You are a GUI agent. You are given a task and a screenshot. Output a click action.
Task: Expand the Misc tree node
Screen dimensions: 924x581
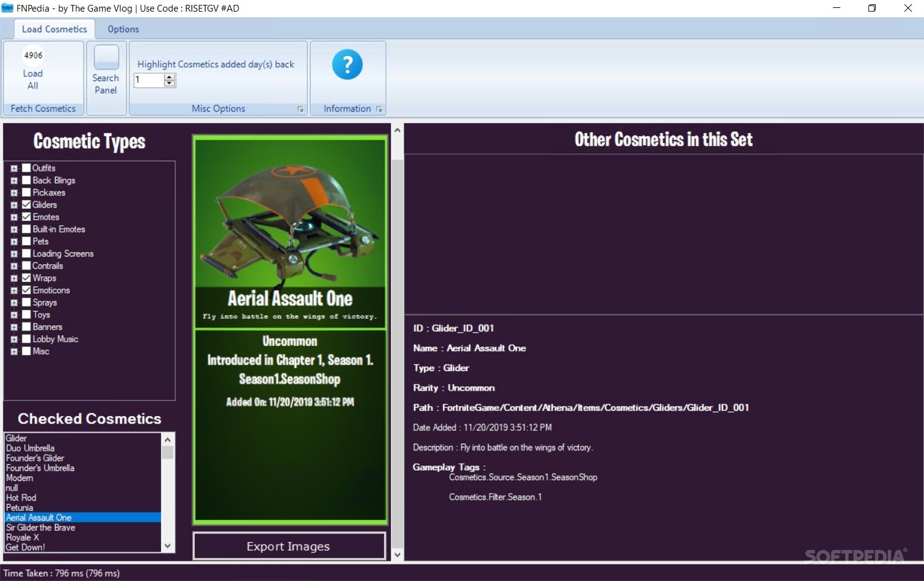pos(14,352)
